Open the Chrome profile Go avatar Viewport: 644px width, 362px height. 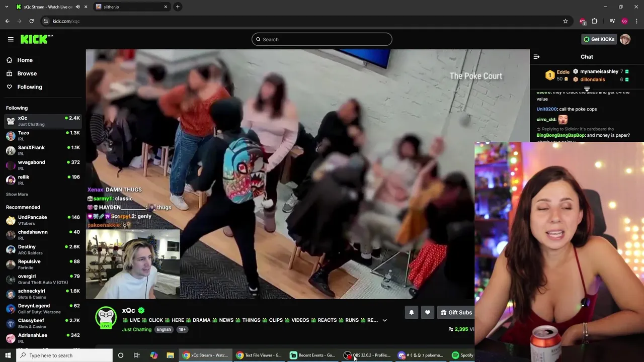(624, 21)
